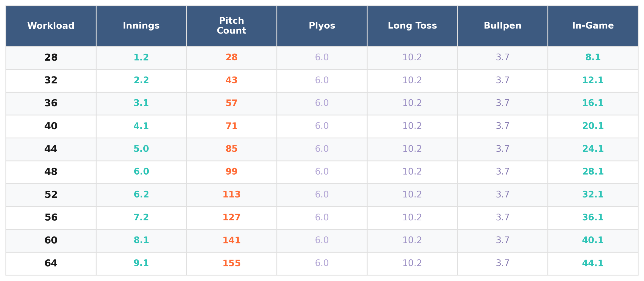Click the Workload column header
This screenshot has height=281, width=644.
point(51,26)
